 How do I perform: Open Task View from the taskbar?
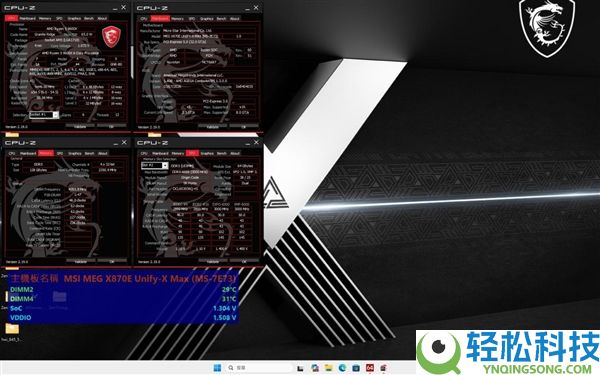click(x=300, y=368)
